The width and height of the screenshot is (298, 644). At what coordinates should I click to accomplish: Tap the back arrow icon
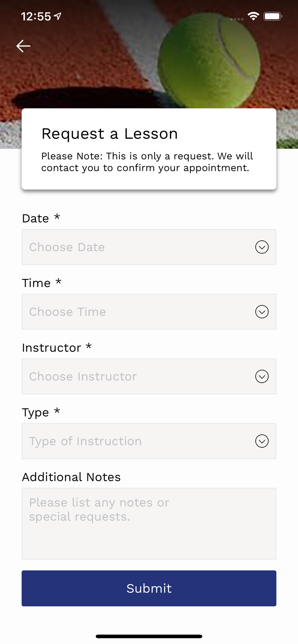tap(23, 46)
